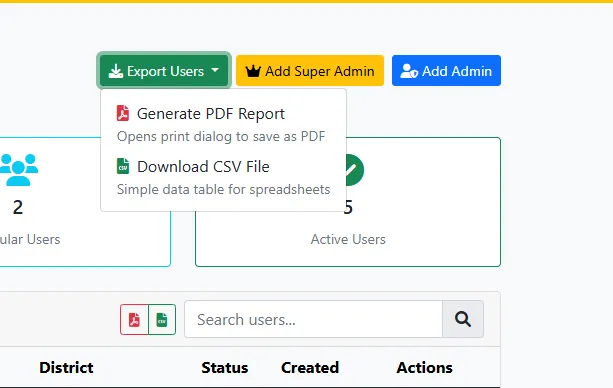Click the count 2 in the users card

point(18,207)
